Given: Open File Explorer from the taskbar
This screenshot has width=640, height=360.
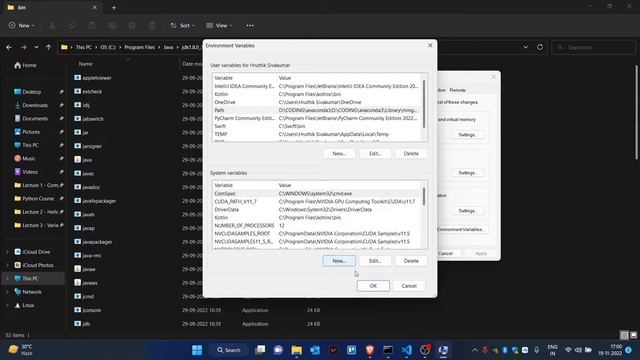Looking at the screenshot, I should [297, 350].
